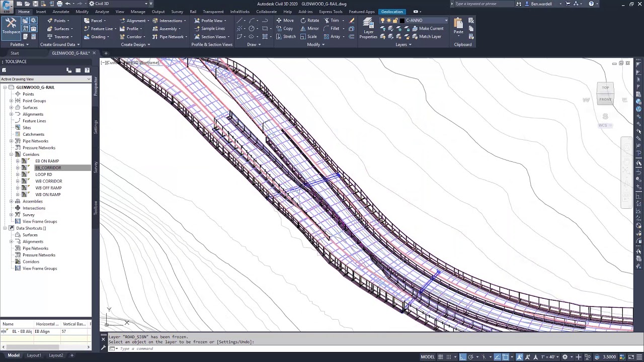Switch to the Start file tab
Viewport: 644px width, 362px height.
tap(15, 53)
